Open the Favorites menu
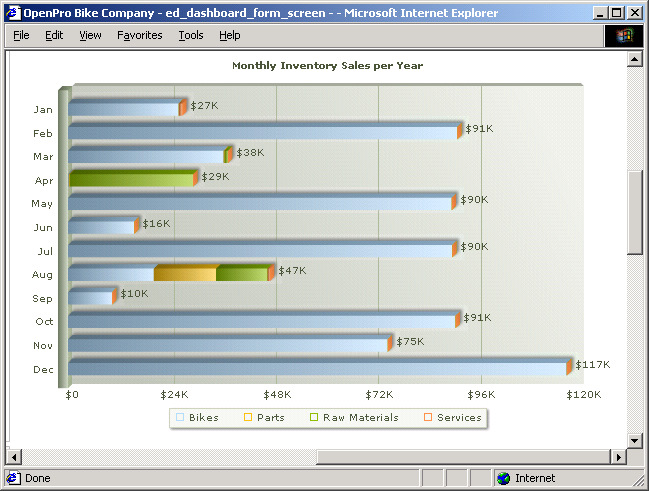The height and width of the screenshot is (491, 649). 139,35
